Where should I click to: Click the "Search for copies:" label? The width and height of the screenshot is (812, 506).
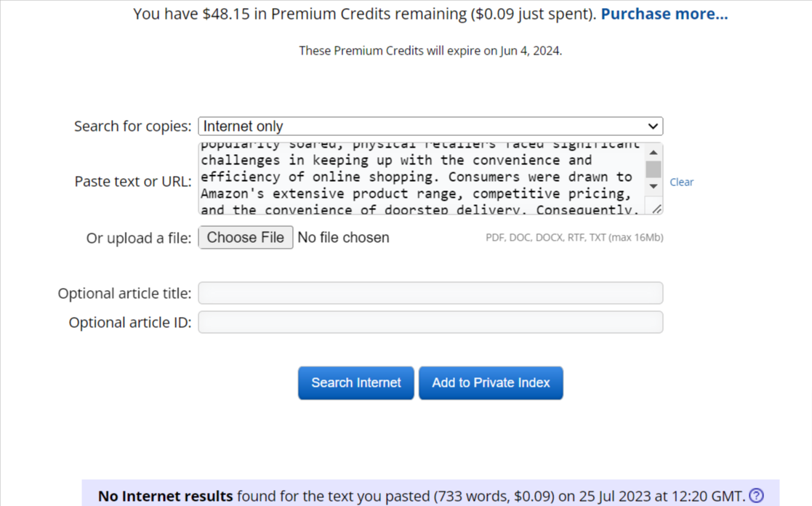pyautogui.click(x=133, y=126)
